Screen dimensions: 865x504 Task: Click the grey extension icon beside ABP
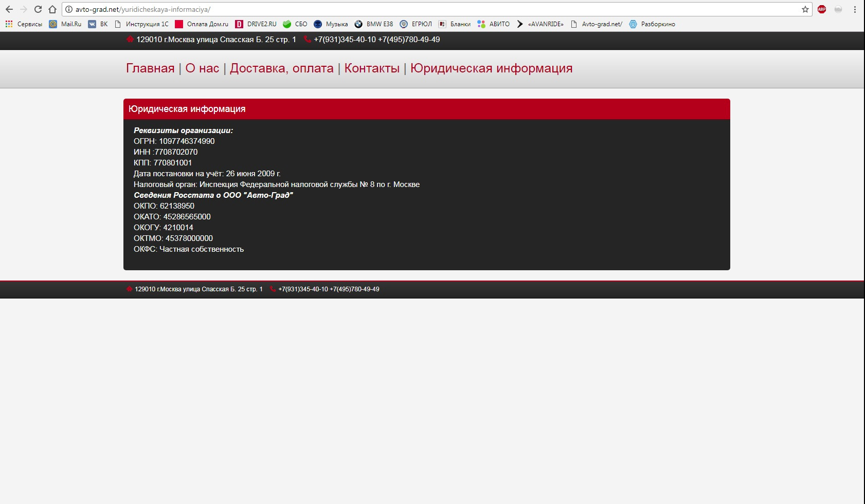(838, 9)
